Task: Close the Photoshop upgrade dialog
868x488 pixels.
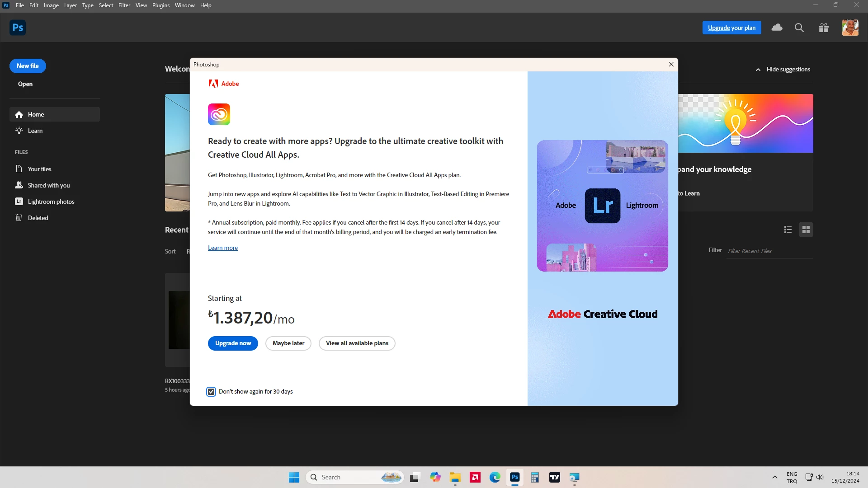Action: (x=671, y=64)
